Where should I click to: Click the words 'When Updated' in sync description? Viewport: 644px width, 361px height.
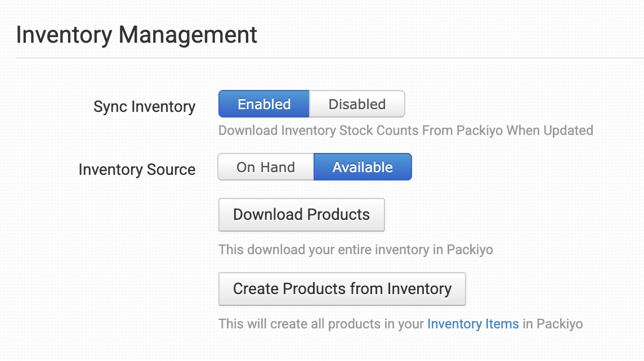click(x=549, y=130)
